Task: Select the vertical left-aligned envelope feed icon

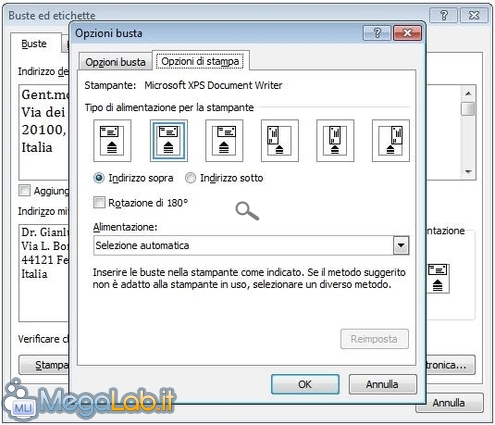Action: click(280, 141)
